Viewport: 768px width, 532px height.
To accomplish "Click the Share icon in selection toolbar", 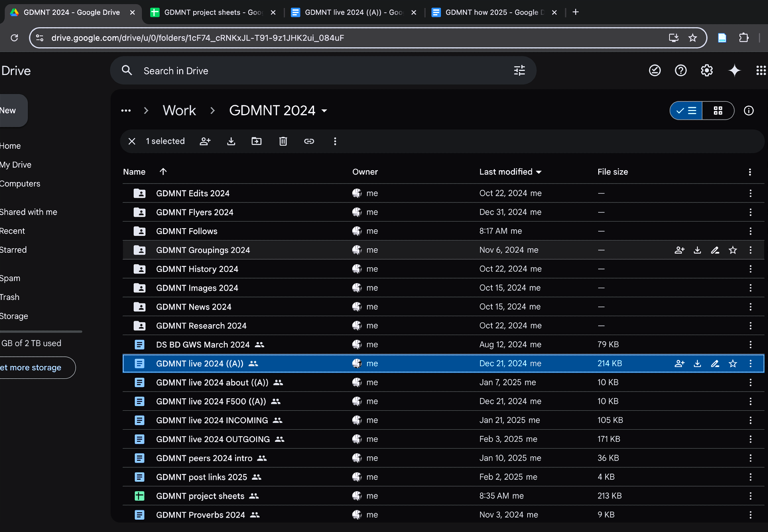I will [x=205, y=141].
